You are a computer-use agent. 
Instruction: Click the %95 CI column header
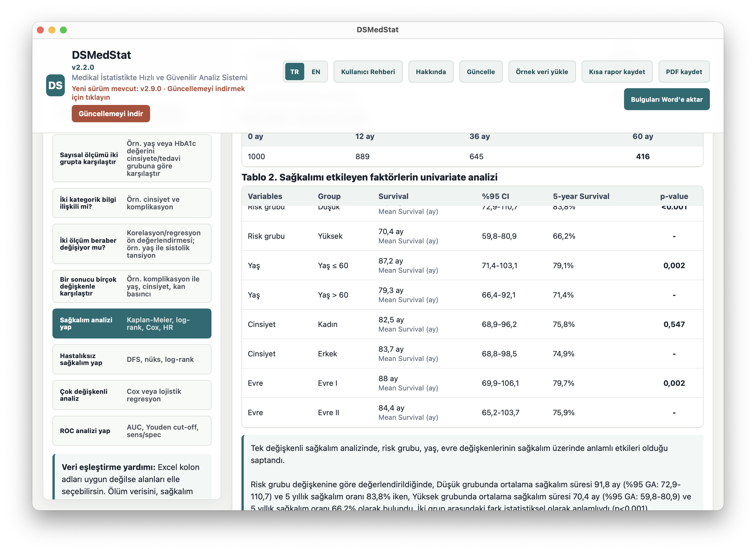click(x=496, y=197)
